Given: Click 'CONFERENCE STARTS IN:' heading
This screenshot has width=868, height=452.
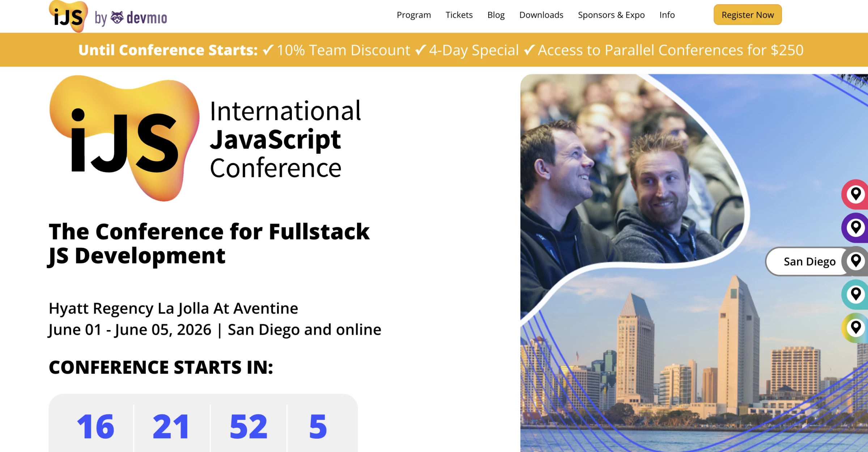Looking at the screenshot, I should pyautogui.click(x=161, y=367).
